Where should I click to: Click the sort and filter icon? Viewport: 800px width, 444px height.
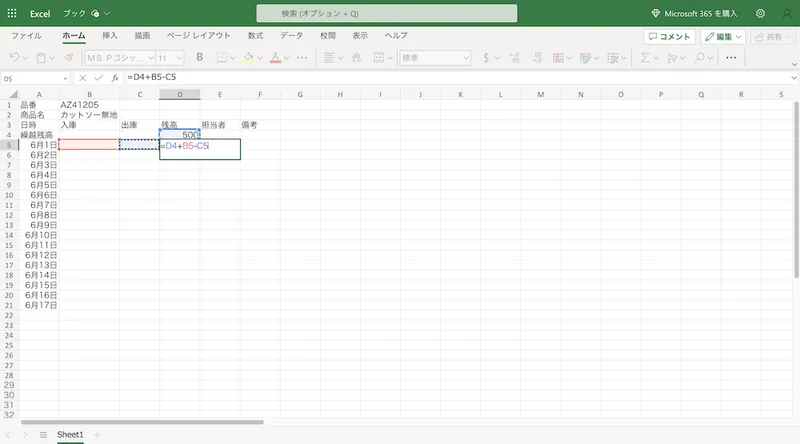(672, 58)
